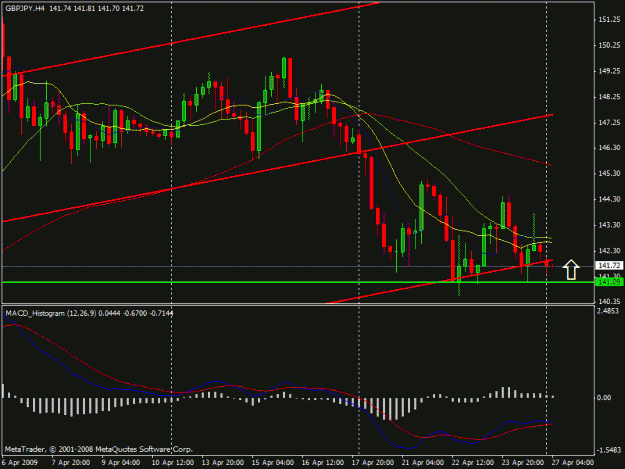Click the 15 Apr 04:00 time label
This screenshot has height=469, width=625.
273,463
